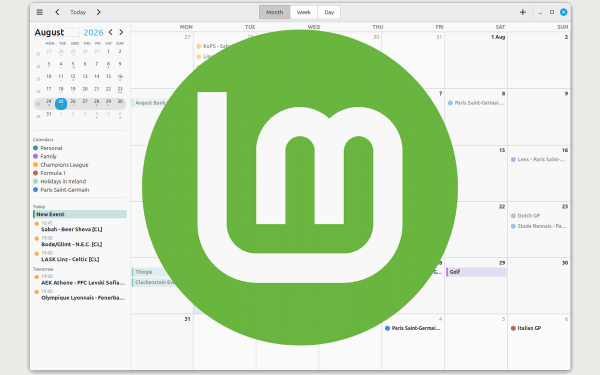Select day 10 in mini calendar
The width and height of the screenshot is (600, 375).
(49, 77)
